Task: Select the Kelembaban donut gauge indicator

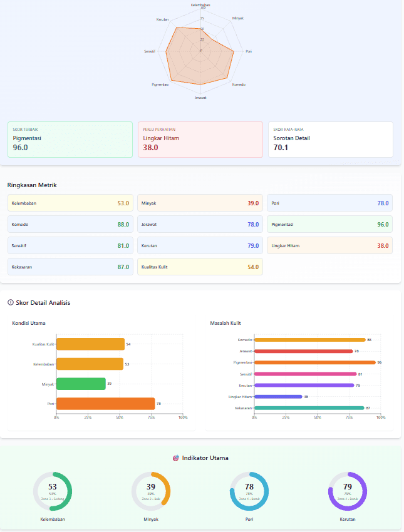Action: coord(53,491)
